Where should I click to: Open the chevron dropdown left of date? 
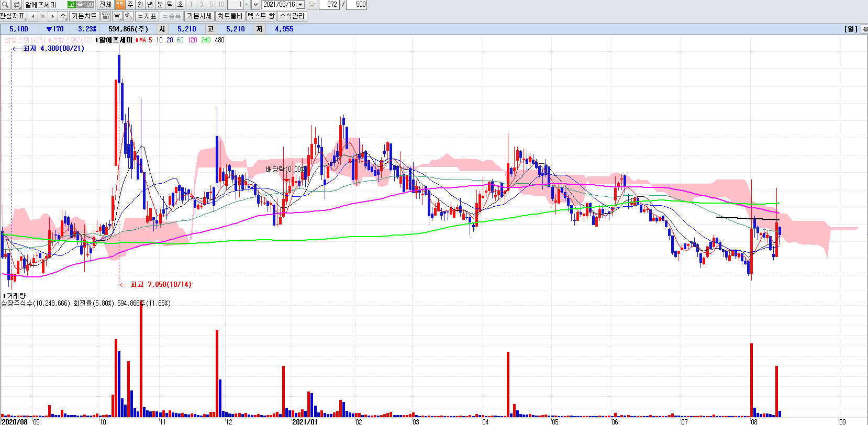(x=255, y=5)
